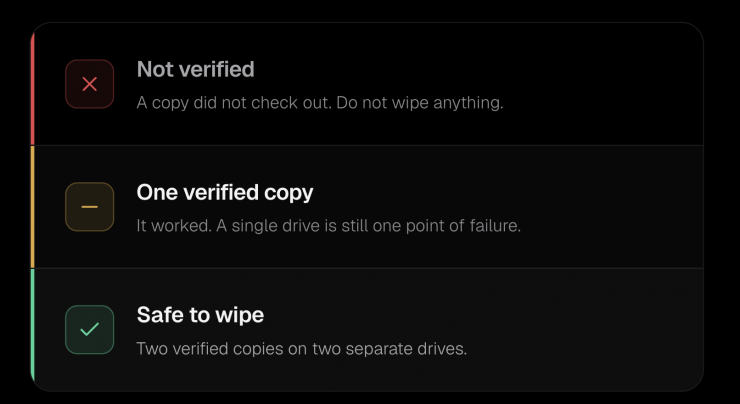The height and width of the screenshot is (404, 740).
Task: Click the It worked text
Action: coord(174,226)
